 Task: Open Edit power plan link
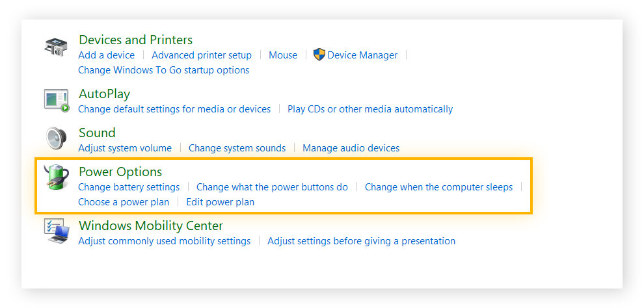pyautogui.click(x=220, y=202)
